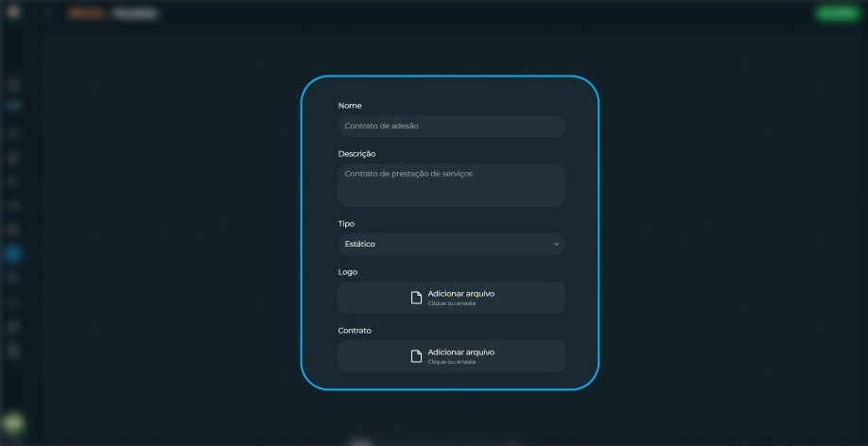Click the Nome field label
This screenshot has height=446, width=868.
tap(350, 106)
